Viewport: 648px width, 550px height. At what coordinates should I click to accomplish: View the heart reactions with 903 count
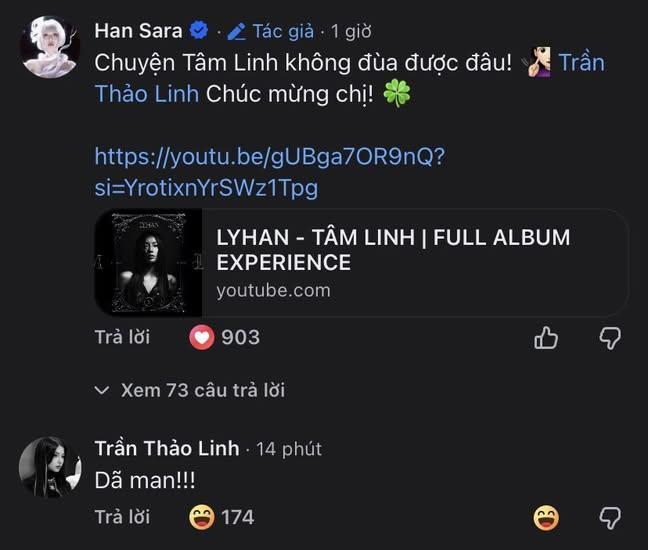pos(224,337)
